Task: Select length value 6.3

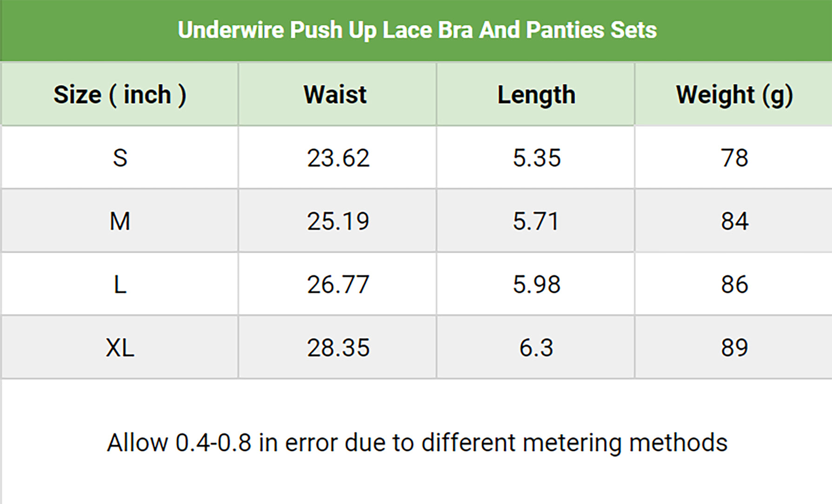Action: [536, 347]
